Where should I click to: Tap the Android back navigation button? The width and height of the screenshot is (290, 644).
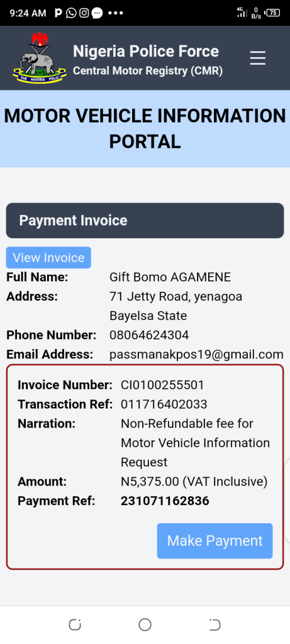click(x=215, y=625)
